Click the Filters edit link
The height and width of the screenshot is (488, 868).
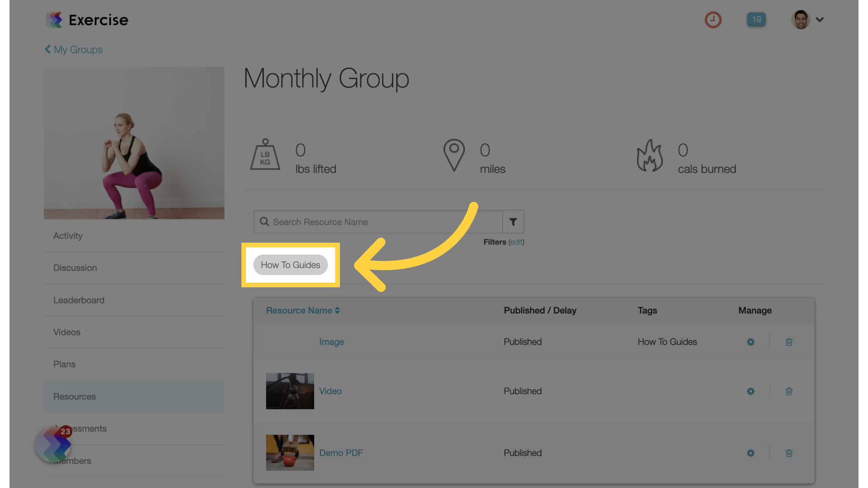coord(516,241)
